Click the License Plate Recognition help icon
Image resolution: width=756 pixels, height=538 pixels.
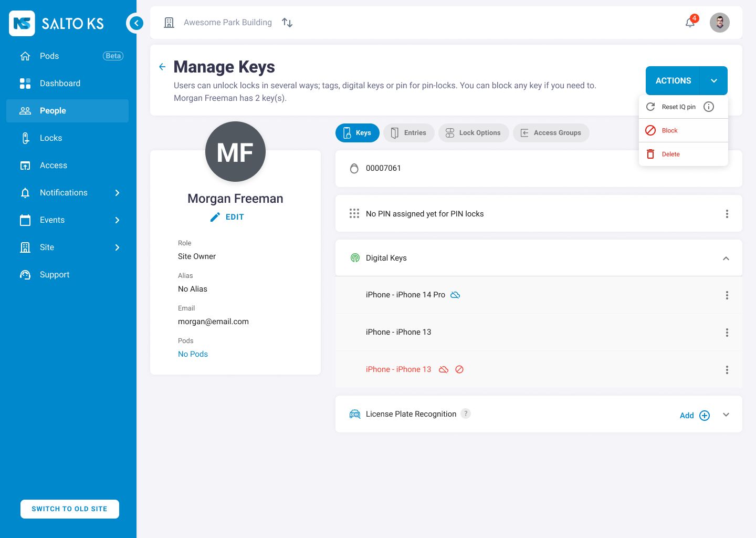coord(466,413)
